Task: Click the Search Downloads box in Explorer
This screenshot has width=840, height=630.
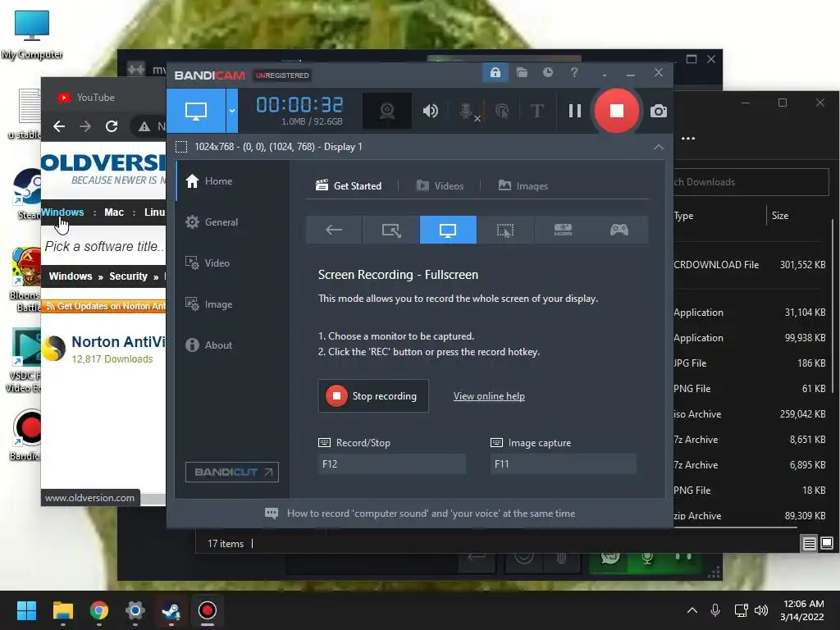Action: tap(751, 182)
